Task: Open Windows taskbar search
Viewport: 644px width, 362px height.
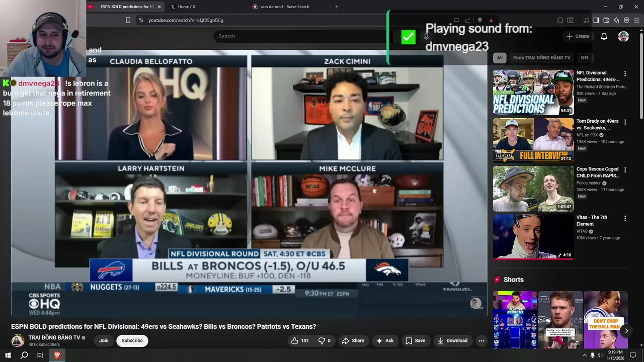Action: [x=24, y=355]
